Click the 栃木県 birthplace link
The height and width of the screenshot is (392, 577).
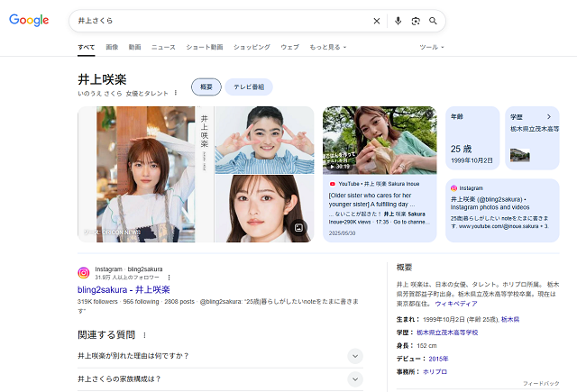tap(510, 320)
